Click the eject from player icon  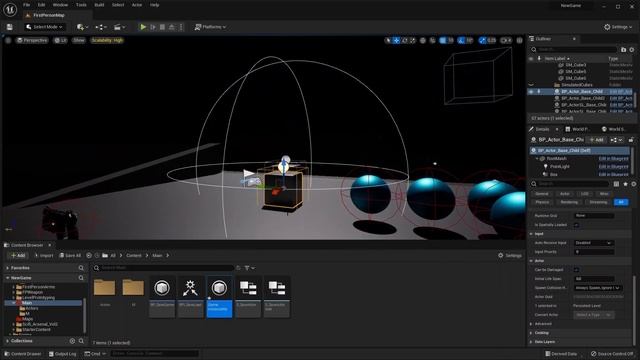[172, 27]
